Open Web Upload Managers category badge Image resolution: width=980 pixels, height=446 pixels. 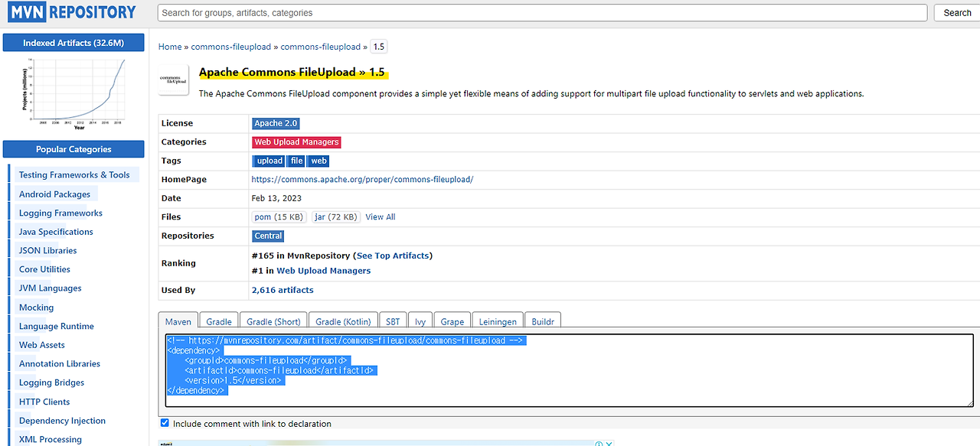click(x=296, y=142)
